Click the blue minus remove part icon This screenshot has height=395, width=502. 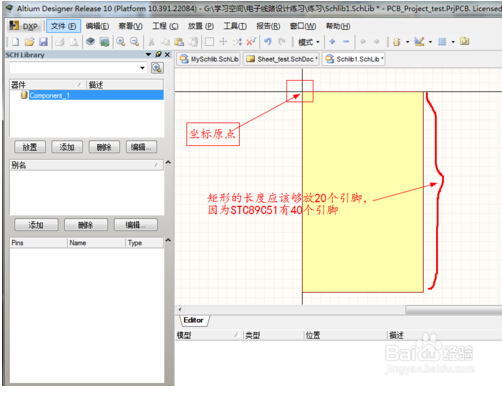click(x=346, y=42)
